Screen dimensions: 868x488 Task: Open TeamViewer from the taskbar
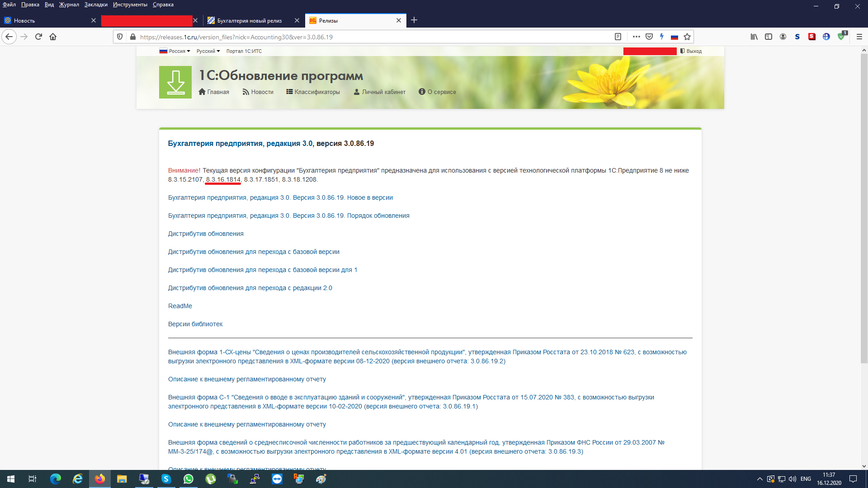coord(277,479)
